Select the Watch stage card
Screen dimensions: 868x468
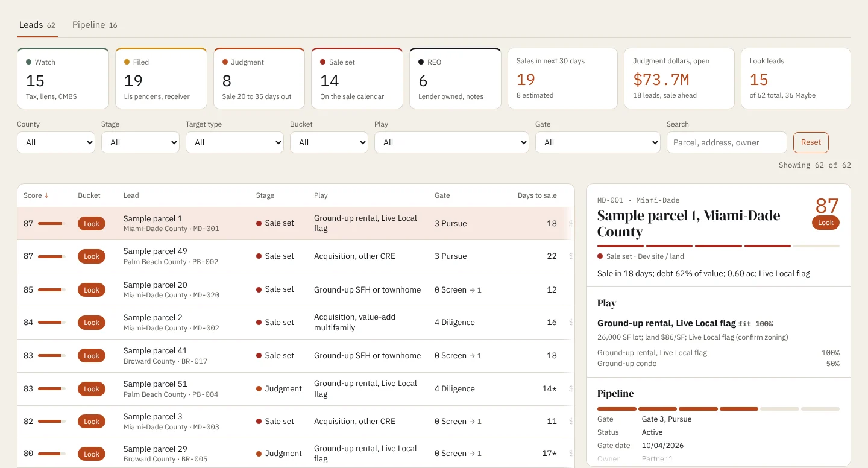(63, 78)
